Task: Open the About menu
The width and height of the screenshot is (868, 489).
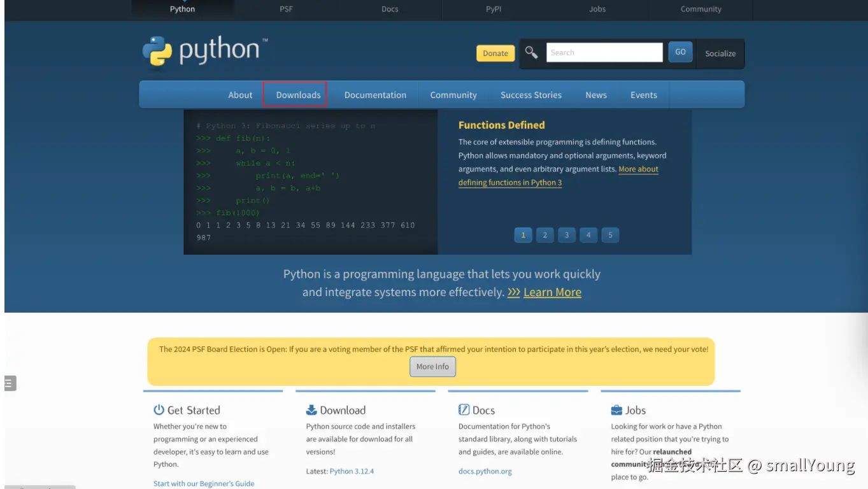Action: pos(240,95)
